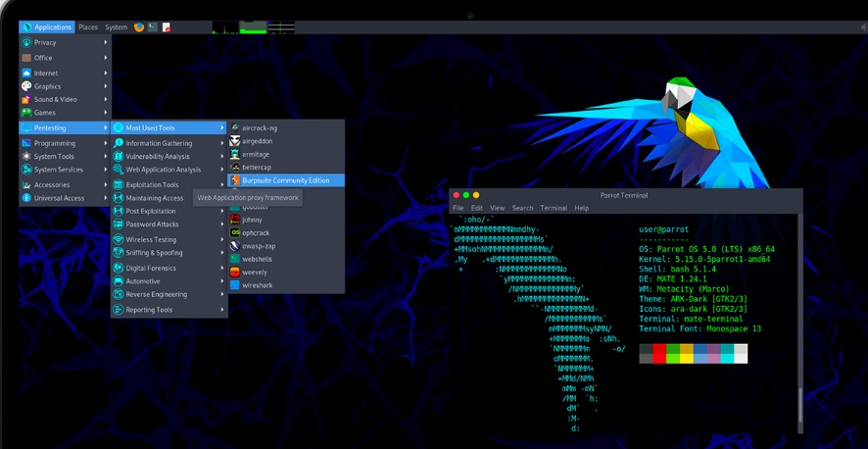
Task: Click the Pentesting monitor icon
Action: click(x=26, y=127)
